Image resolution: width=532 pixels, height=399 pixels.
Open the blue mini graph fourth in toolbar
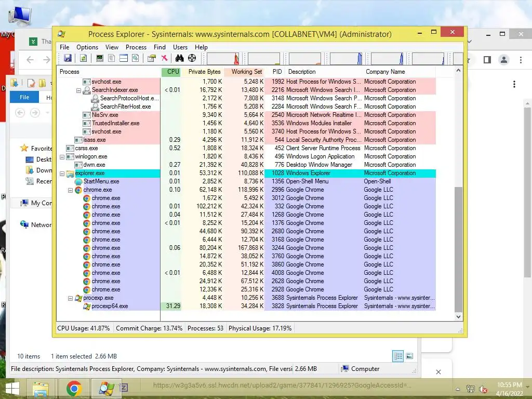(346, 58)
